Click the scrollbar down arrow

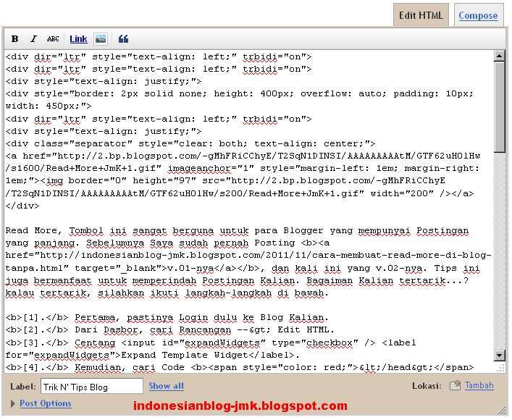click(499, 356)
